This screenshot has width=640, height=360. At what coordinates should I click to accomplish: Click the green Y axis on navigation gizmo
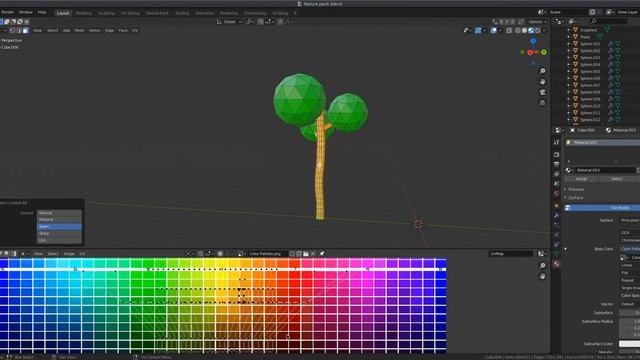point(544,52)
